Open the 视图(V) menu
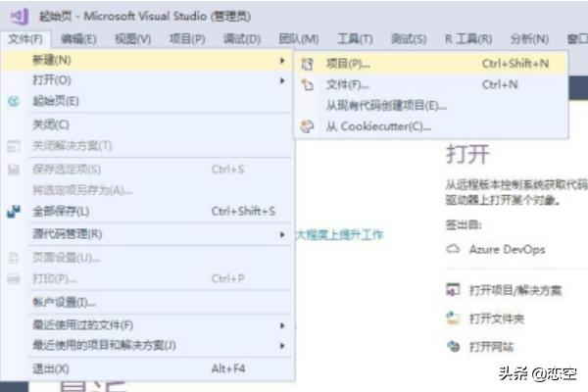588x392 pixels. pos(132,38)
